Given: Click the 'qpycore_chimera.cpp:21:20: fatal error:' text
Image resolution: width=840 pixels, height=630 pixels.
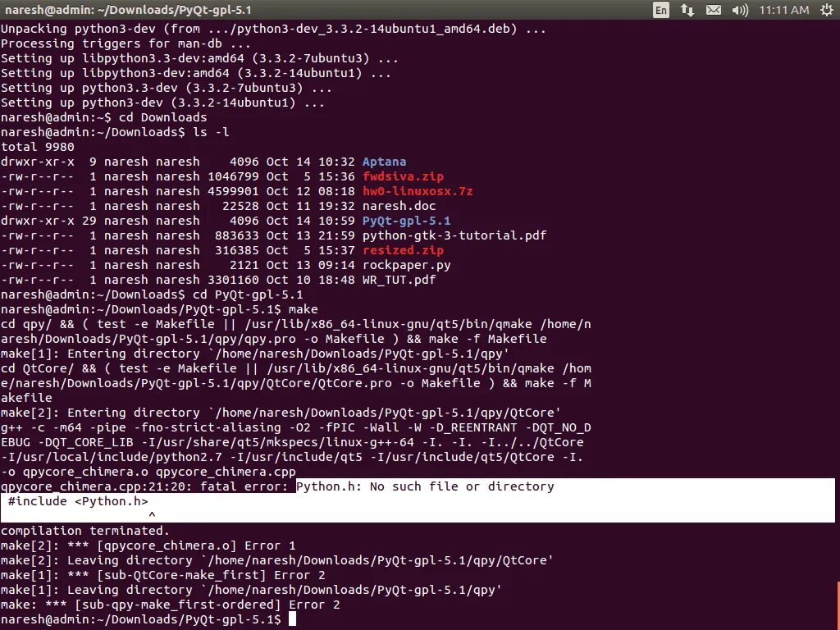Looking at the screenshot, I should pyautogui.click(x=144, y=486).
